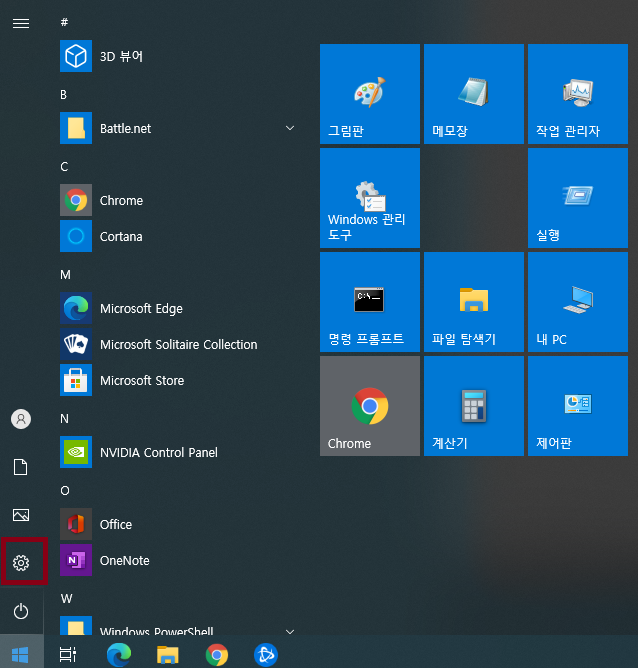Image resolution: width=638 pixels, height=668 pixels.
Task: Open the 파일 탐색기 tile
Action: click(474, 302)
